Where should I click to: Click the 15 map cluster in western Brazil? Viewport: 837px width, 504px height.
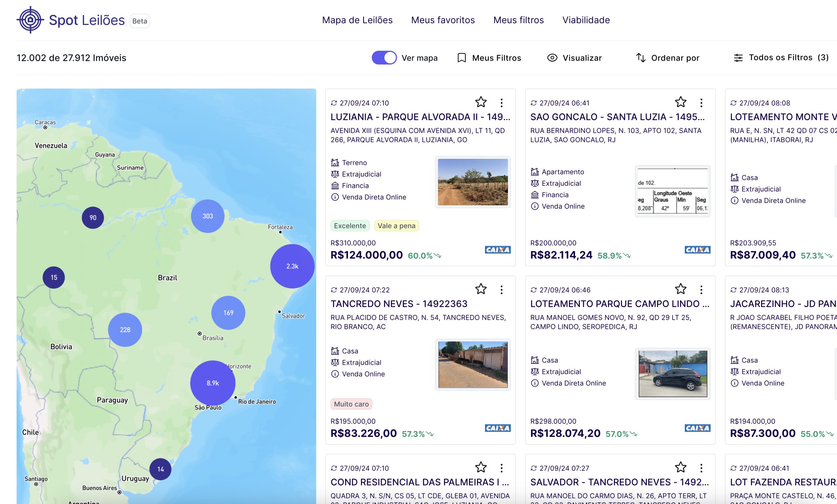tap(54, 278)
